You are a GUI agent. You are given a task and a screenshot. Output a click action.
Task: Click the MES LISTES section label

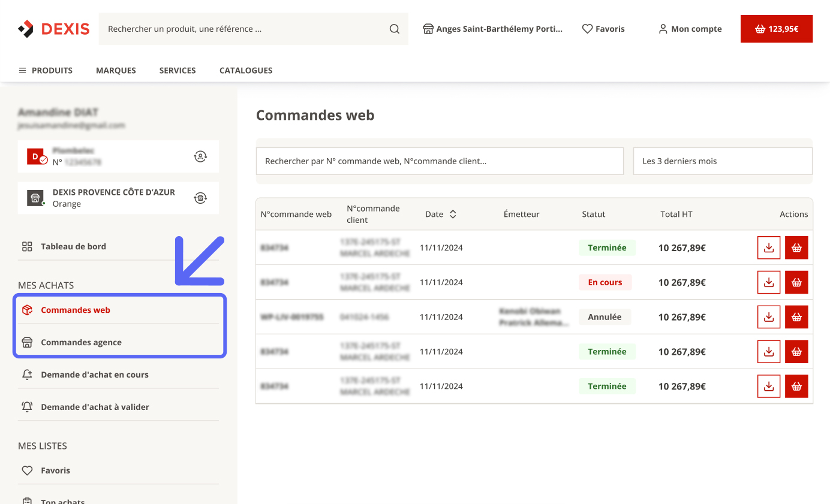coord(43,446)
